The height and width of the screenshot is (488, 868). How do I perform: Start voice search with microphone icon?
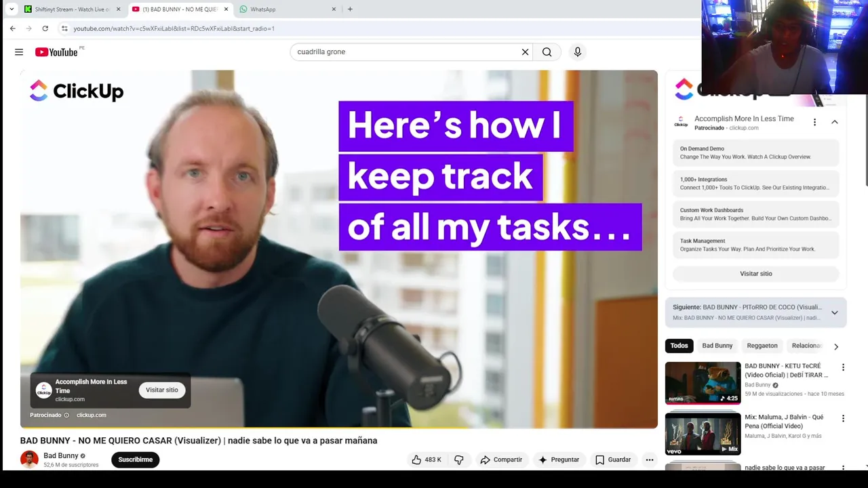pos(578,52)
